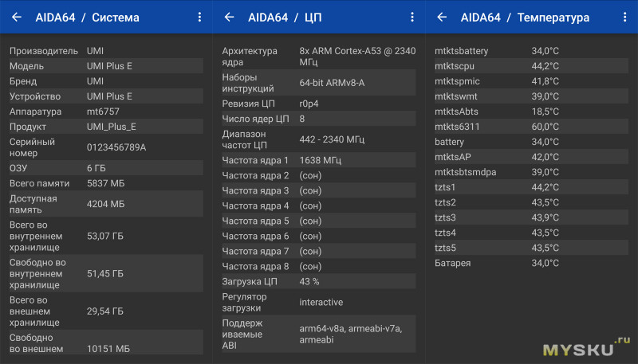
Task: Select the Модель UMI Plus E row
Action: pyautogui.click(x=106, y=66)
